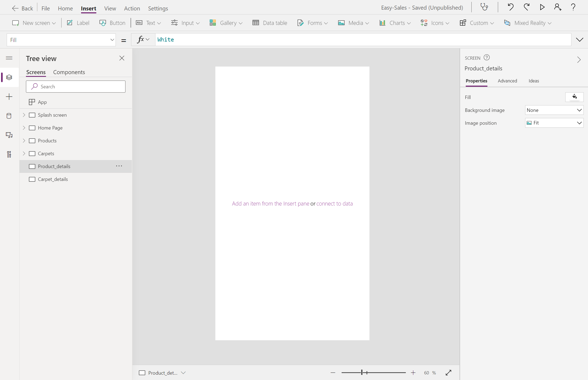The width and height of the screenshot is (588, 380).
Task: Open the Background image dropdown
Action: (x=554, y=110)
